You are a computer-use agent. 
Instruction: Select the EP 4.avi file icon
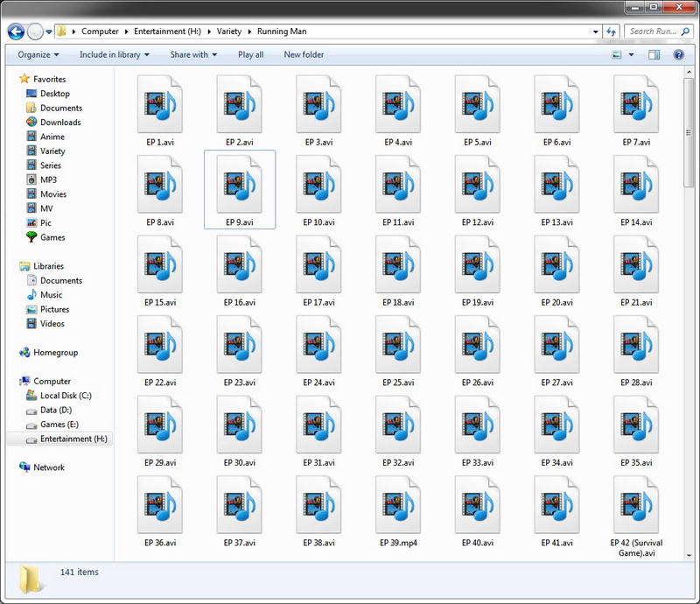(x=398, y=103)
